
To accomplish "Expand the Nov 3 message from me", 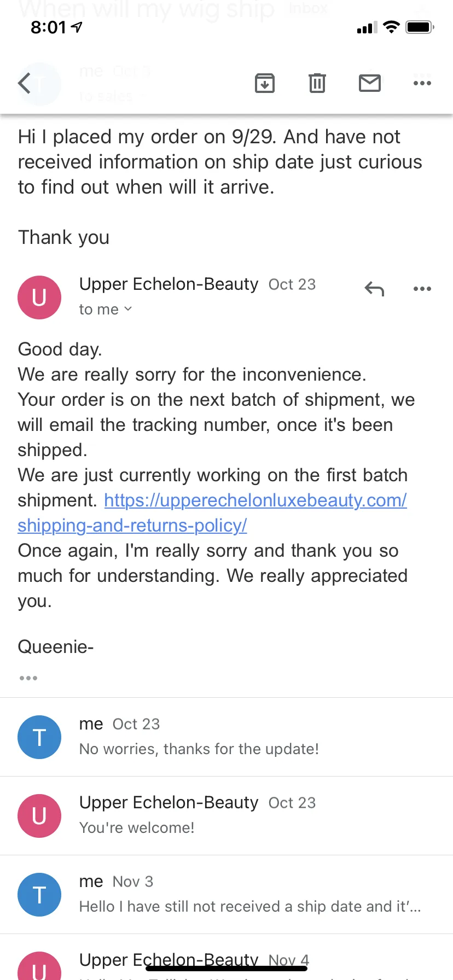I will [x=226, y=894].
